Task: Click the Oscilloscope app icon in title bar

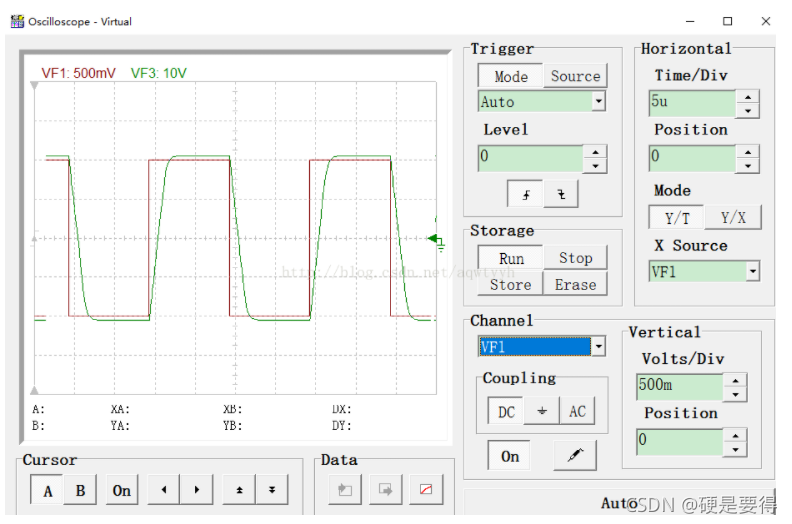Action: tap(18, 21)
